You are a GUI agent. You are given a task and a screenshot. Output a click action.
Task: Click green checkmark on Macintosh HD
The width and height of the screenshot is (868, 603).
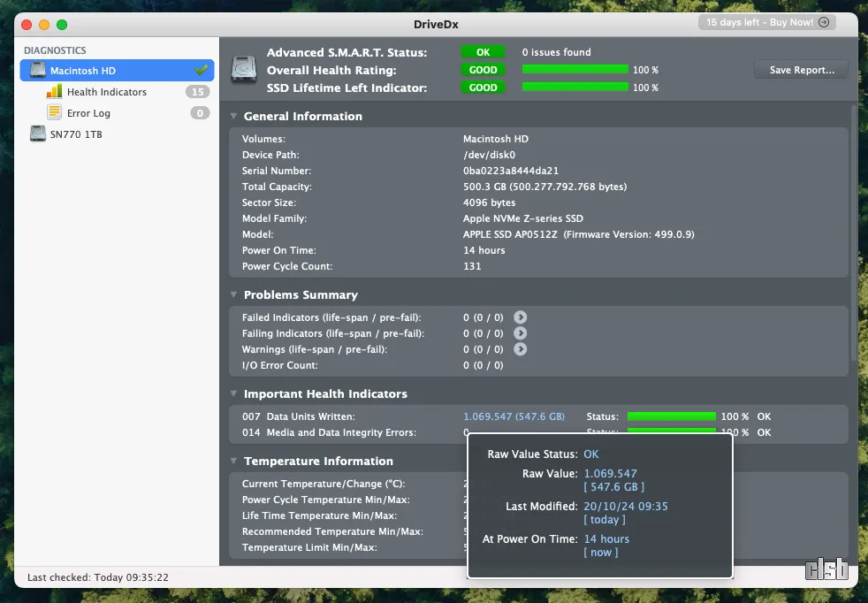coord(202,70)
